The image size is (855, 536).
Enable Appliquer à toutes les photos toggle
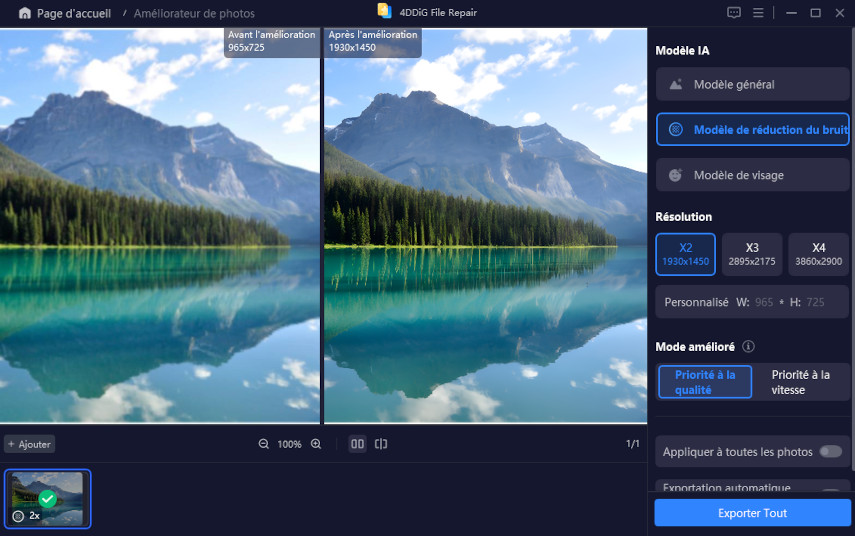(x=830, y=452)
